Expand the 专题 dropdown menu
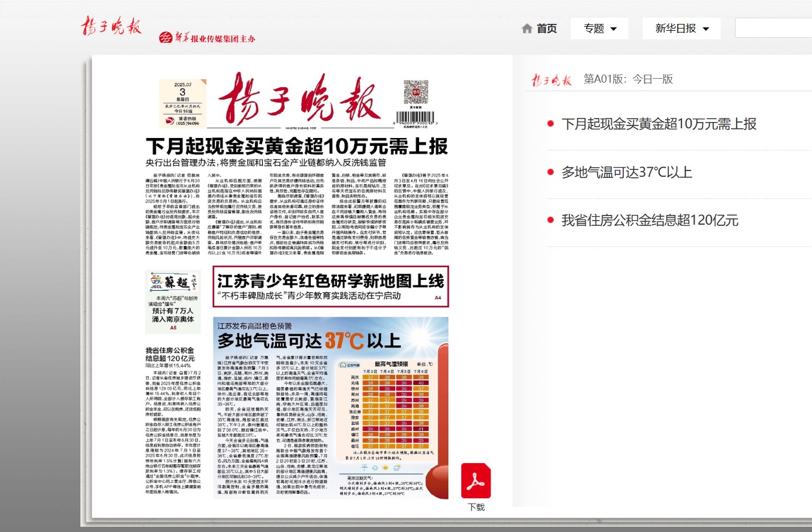Viewport: 812px width, 532px height. click(600, 29)
